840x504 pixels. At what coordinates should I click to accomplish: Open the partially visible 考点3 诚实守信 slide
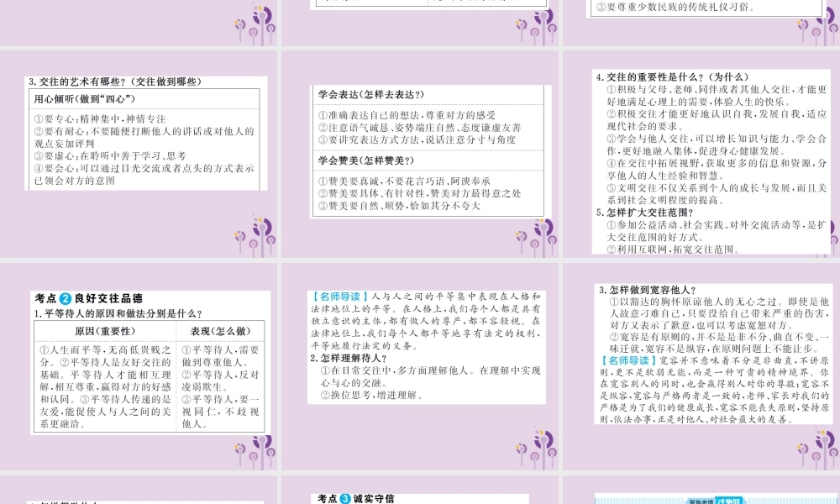pos(420,490)
